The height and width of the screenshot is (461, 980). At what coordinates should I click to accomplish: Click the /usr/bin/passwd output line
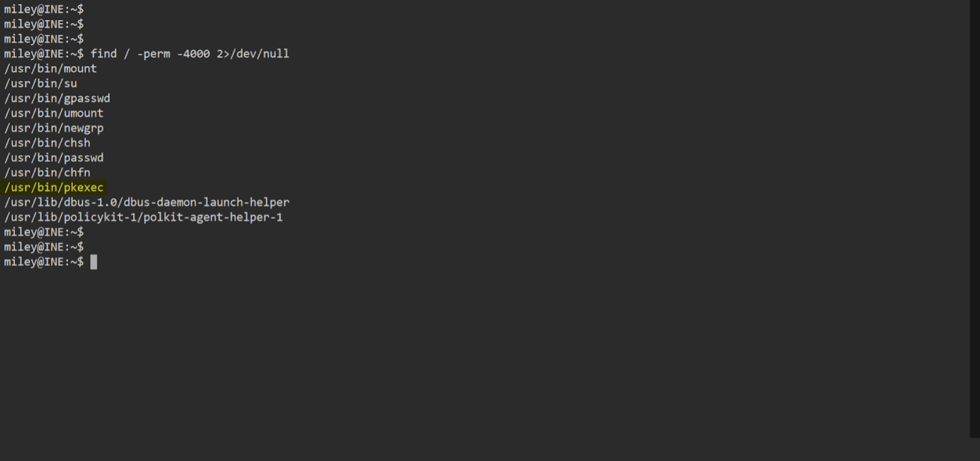click(x=54, y=158)
